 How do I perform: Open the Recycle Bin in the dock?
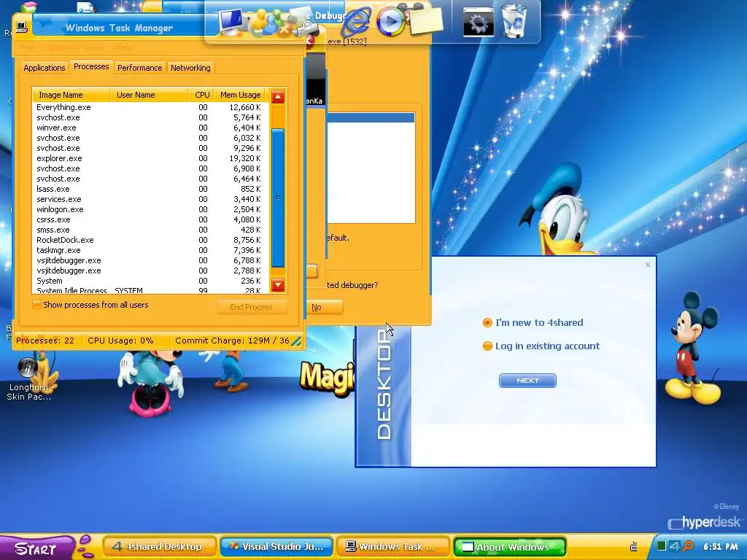pyautogui.click(x=514, y=21)
